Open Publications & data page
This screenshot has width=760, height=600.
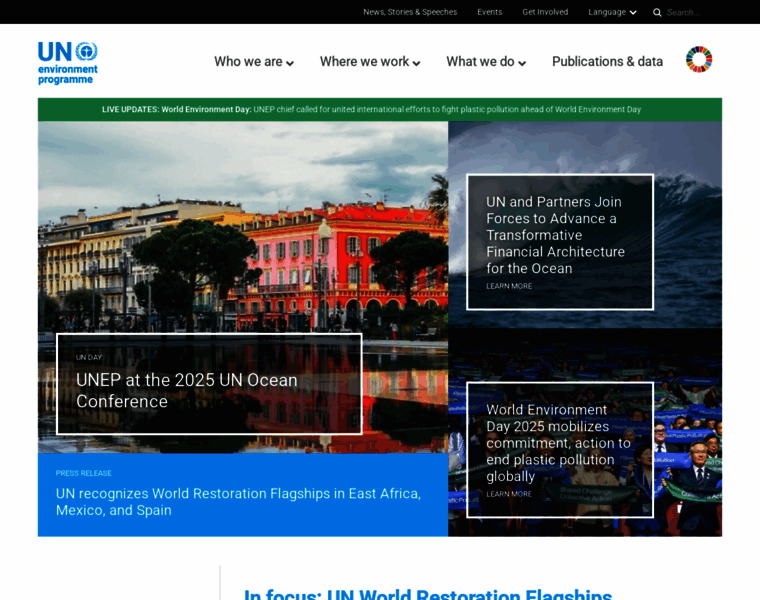pos(607,62)
